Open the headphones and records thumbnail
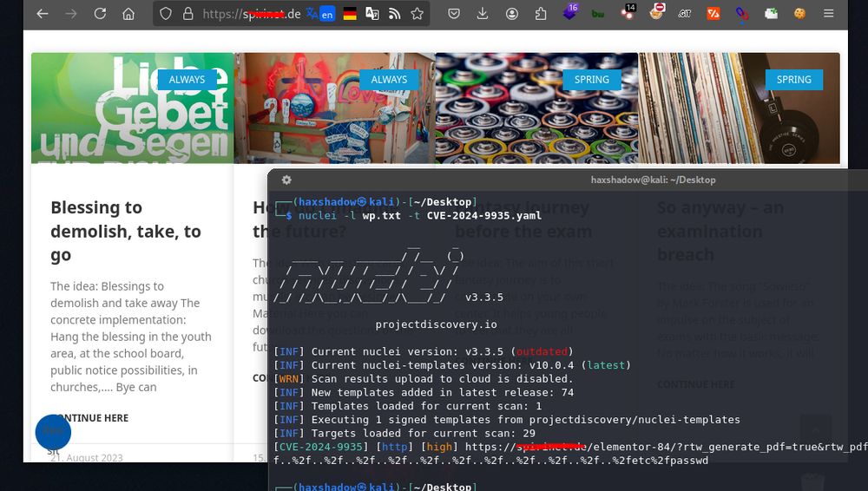The height and width of the screenshot is (491, 868). coord(739,108)
